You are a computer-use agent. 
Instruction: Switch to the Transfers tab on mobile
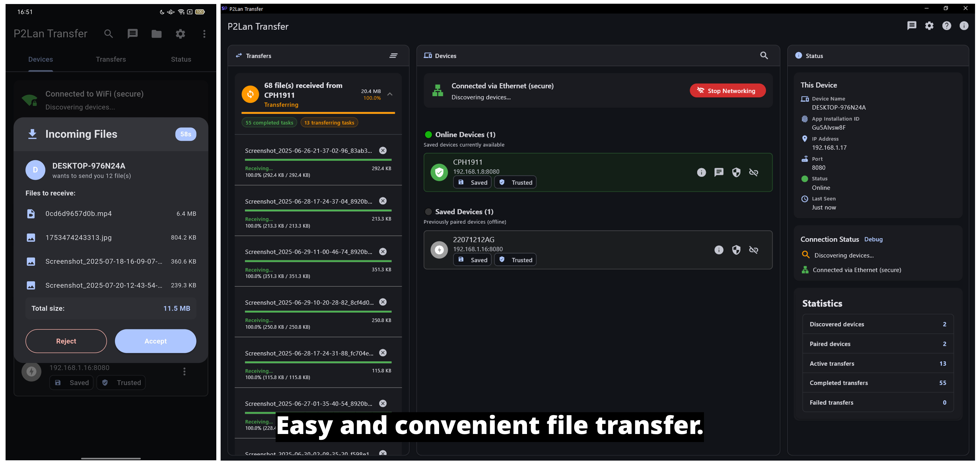[111, 59]
